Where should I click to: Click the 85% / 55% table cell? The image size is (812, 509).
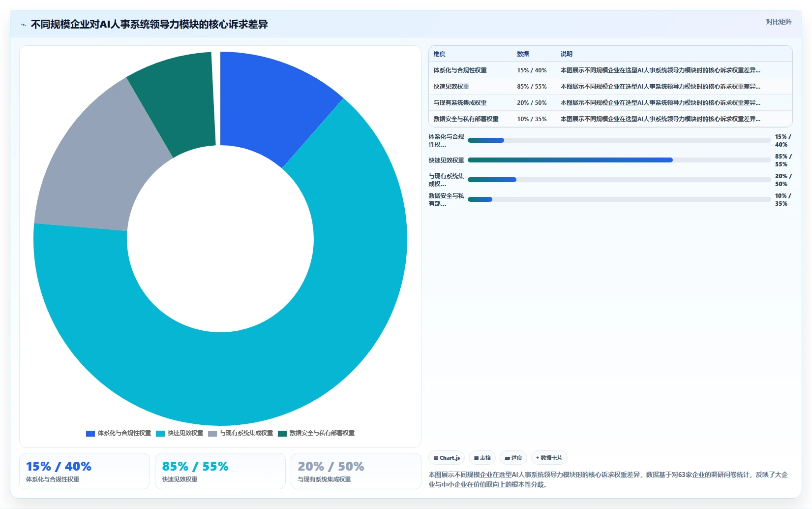[x=532, y=87]
